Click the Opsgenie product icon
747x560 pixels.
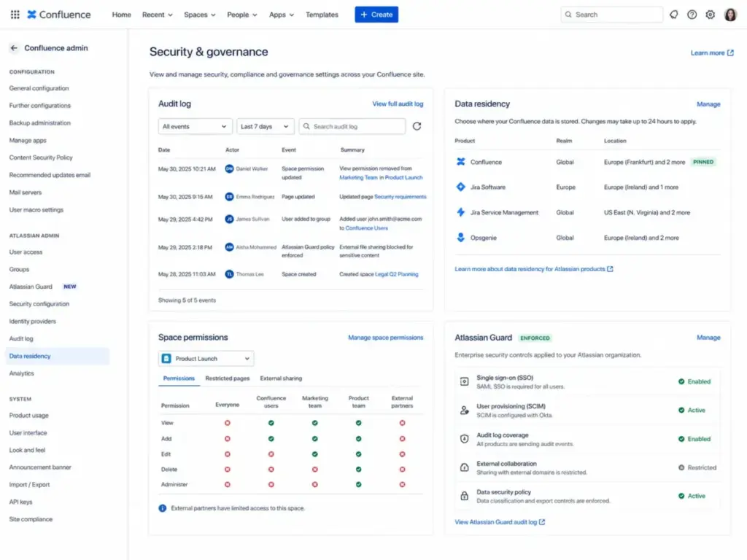(x=461, y=238)
